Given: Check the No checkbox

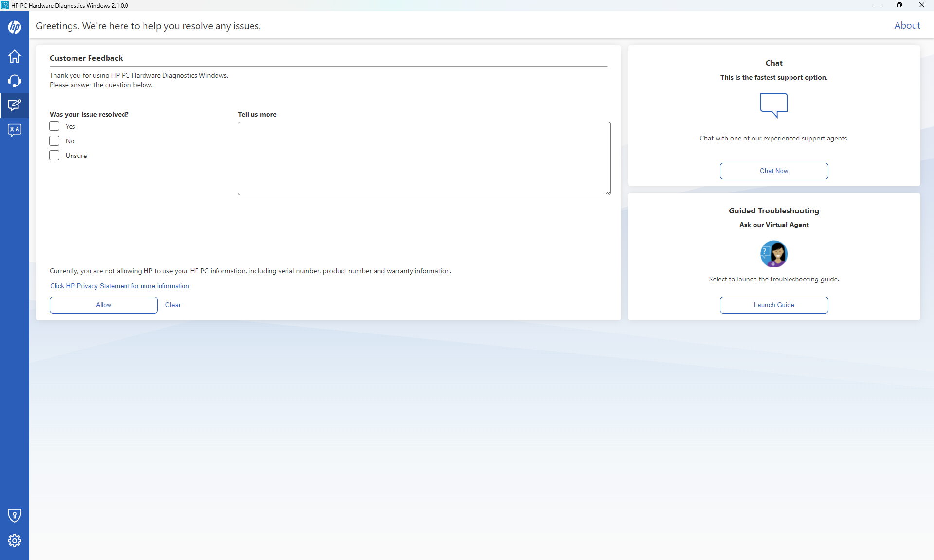Looking at the screenshot, I should click(54, 141).
